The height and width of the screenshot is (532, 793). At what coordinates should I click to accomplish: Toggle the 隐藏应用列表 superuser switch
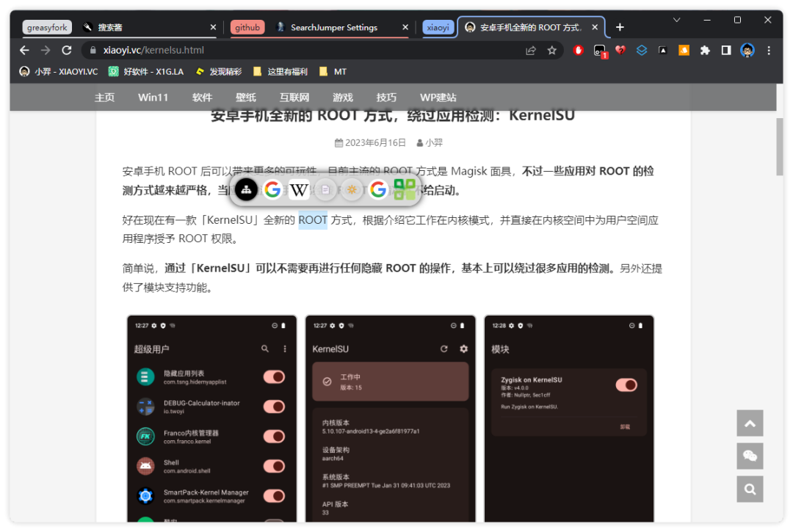click(274, 377)
